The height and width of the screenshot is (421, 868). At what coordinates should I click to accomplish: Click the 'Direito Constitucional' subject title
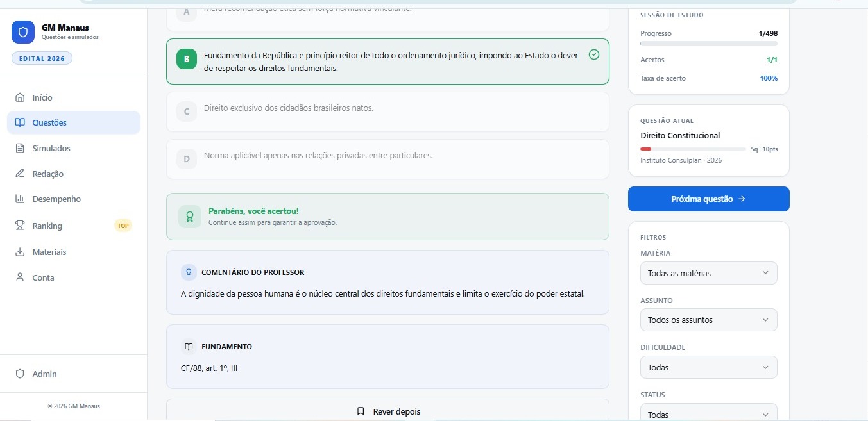click(680, 135)
